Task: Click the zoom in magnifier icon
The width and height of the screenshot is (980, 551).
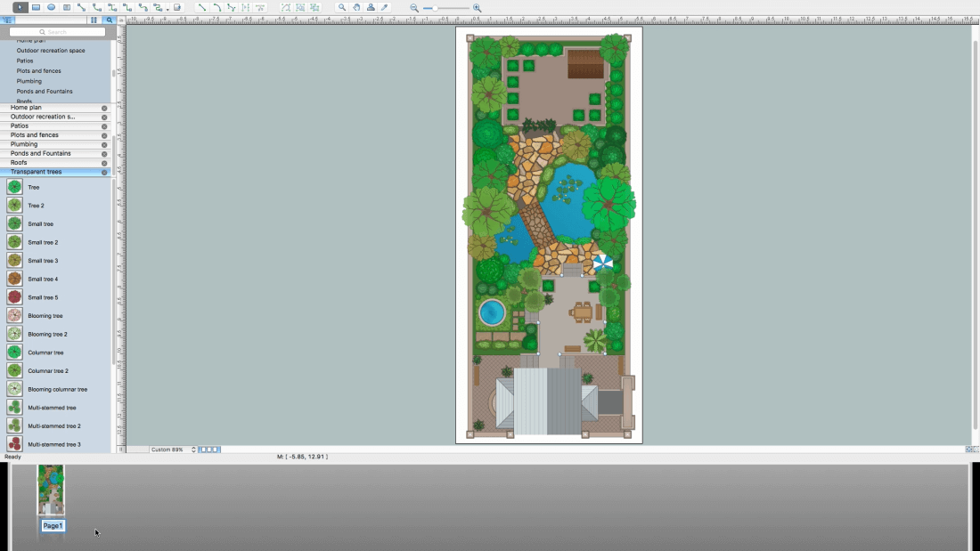Action: 477,8
